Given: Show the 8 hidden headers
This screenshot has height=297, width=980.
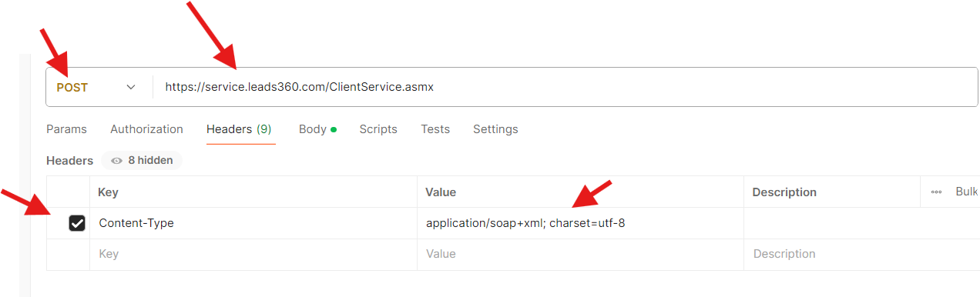Looking at the screenshot, I should (x=142, y=161).
